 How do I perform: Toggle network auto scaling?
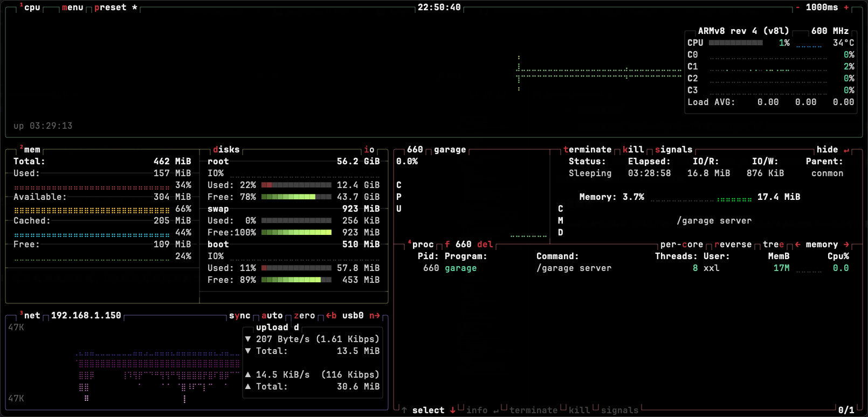point(272,316)
